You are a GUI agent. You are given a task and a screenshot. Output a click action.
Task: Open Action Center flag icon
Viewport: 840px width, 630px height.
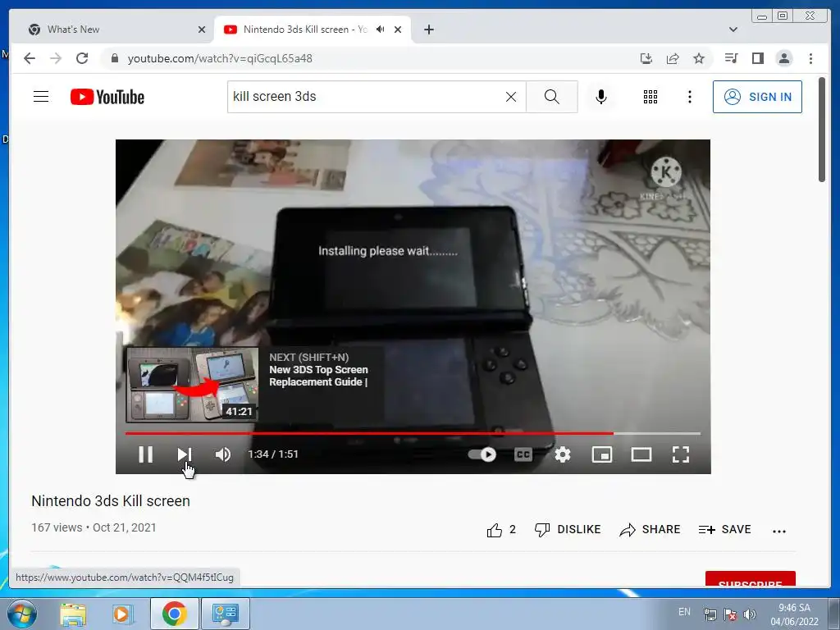[729, 614]
